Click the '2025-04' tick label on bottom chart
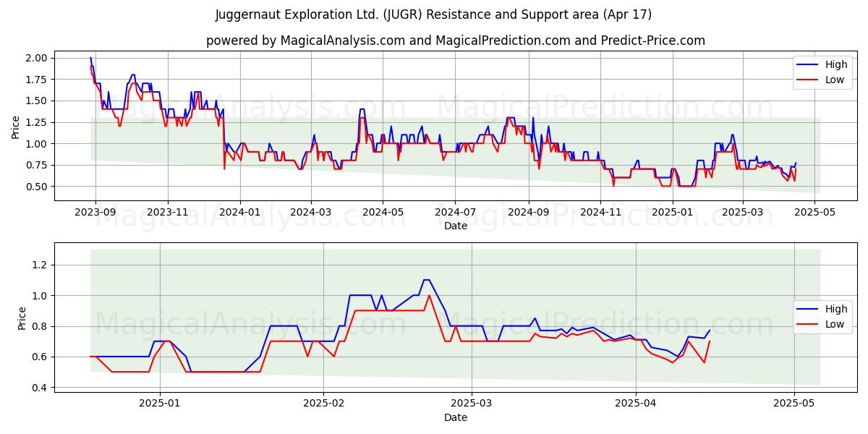The height and width of the screenshot is (434, 868). coord(636,402)
